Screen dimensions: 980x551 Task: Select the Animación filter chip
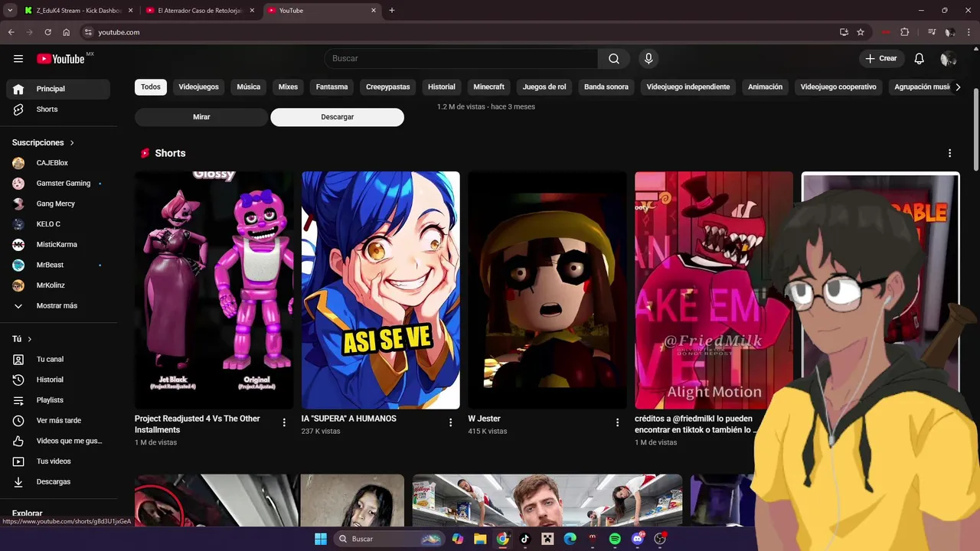766,87
